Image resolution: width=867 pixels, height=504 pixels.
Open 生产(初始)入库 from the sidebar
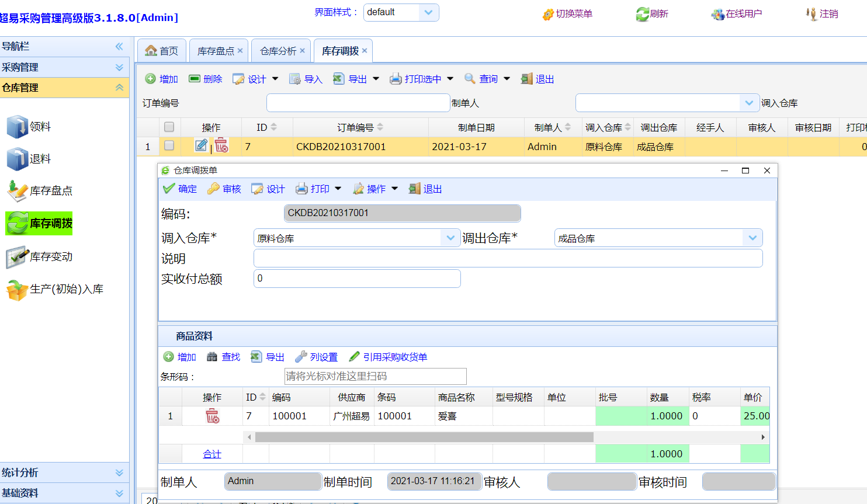(66, 289)
